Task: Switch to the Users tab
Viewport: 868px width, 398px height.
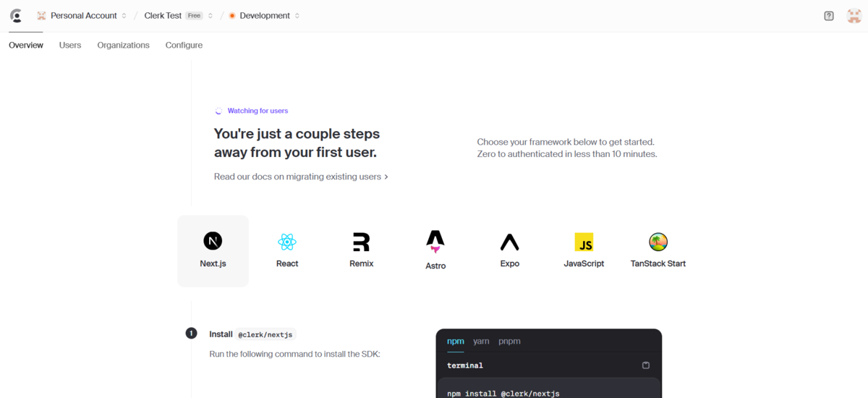Action: [x=70, y=45]
